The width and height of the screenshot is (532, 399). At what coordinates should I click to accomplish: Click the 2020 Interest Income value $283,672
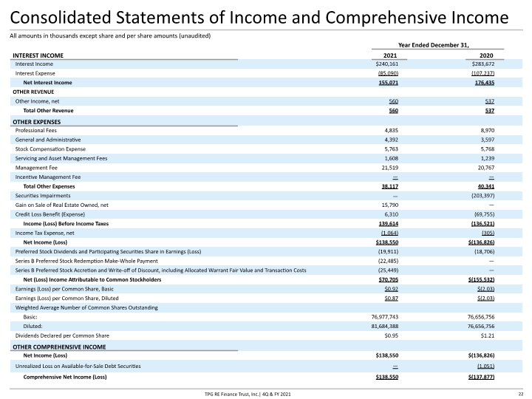pyautogui.click(x=482, y=64)
